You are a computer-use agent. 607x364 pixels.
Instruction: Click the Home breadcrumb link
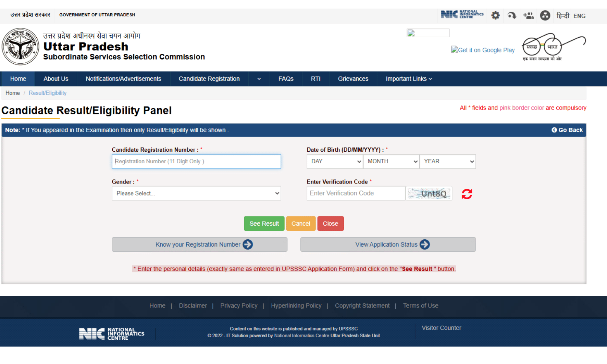click(13, 93)
